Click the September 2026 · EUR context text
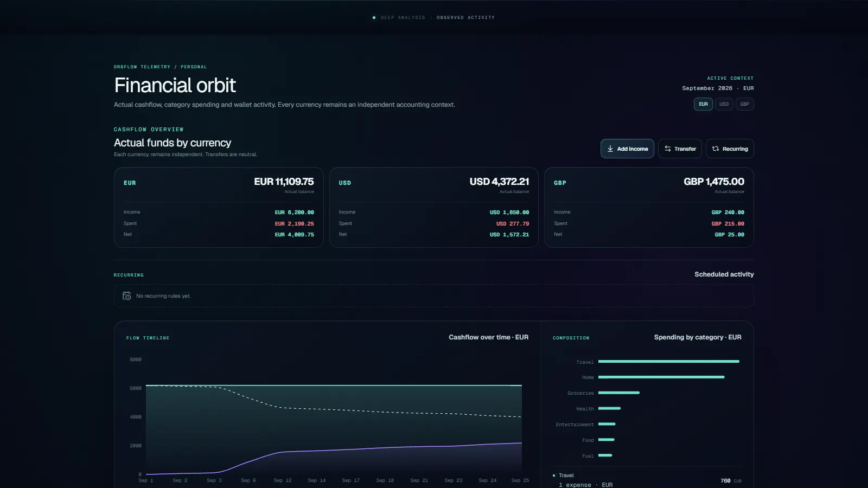This screenshot has width=868, height=488. click(x=718, y=88)
